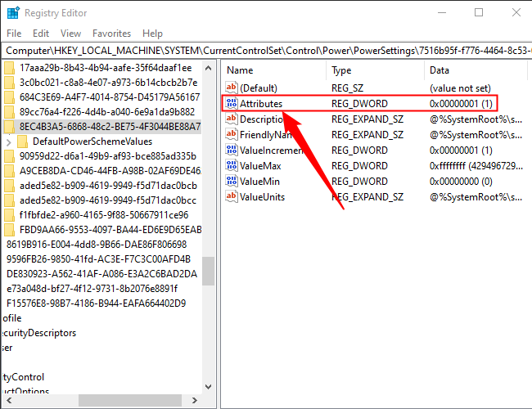The image size is (532, 409).
Task: Click folder icon of key 90959d22-d6a1-49b9-af93-bce885ad335b
Action: tap(10, 156)
